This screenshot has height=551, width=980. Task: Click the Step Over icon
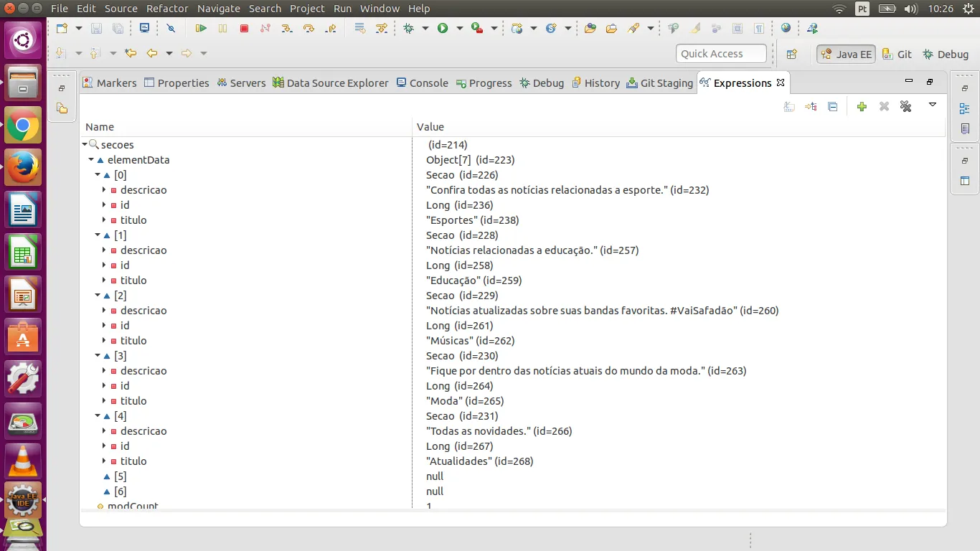click(x=308, y=29)
